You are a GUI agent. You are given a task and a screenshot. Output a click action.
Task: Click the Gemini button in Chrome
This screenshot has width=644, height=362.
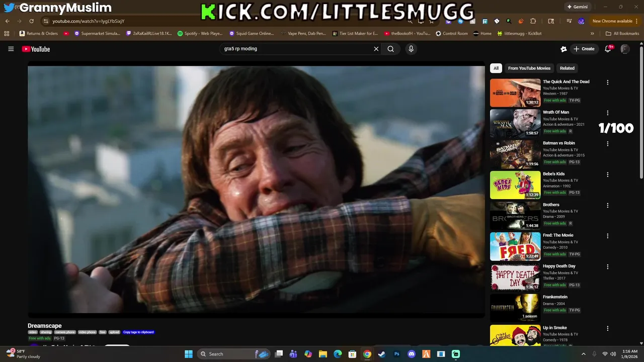pos(577,7)
